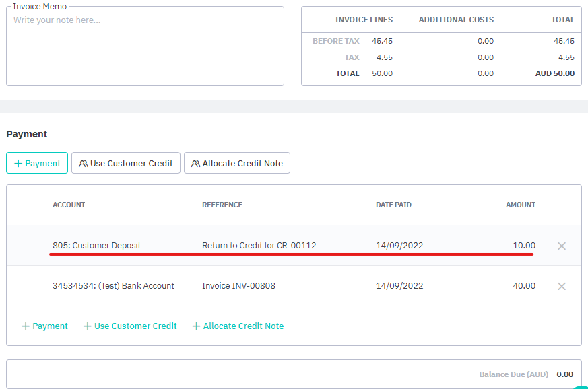Click the Bank Account row date 14/09/2022
This screenshot has width=588, height=389.
coord(399,286)
